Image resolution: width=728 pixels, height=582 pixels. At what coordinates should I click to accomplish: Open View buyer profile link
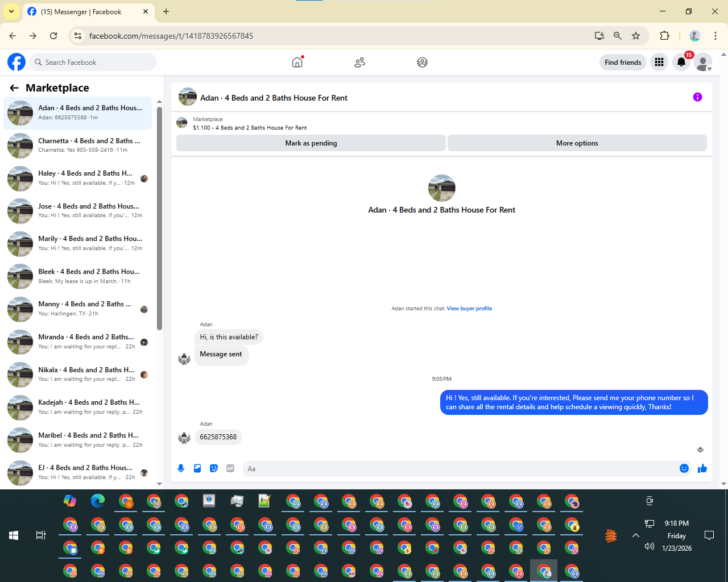[469, 309]
